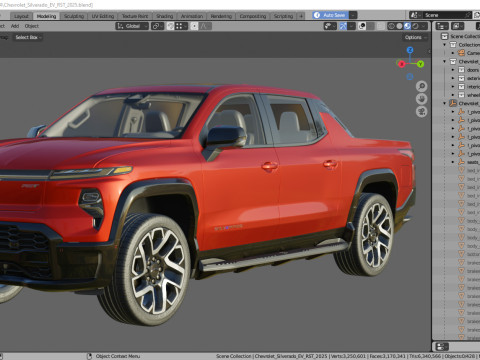Toggle viewport overlays
480x360 pixels.
[x=362, y=26]
